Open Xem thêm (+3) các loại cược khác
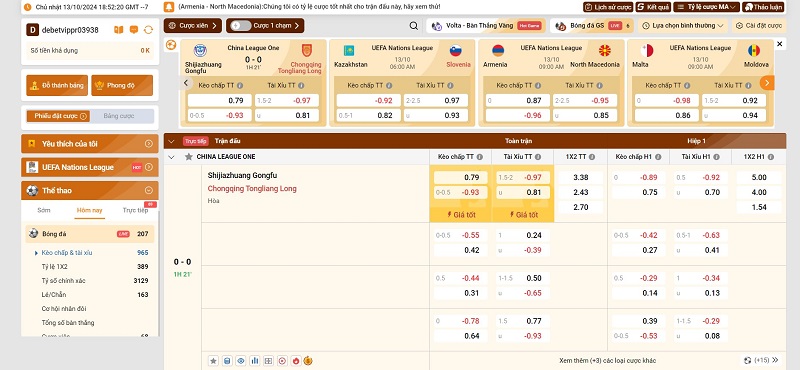This screenshot has width=800, height=370. point(607,360)
